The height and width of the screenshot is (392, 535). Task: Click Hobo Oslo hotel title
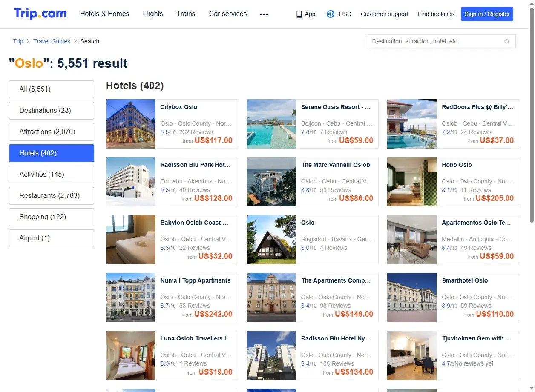coord(457,165)
